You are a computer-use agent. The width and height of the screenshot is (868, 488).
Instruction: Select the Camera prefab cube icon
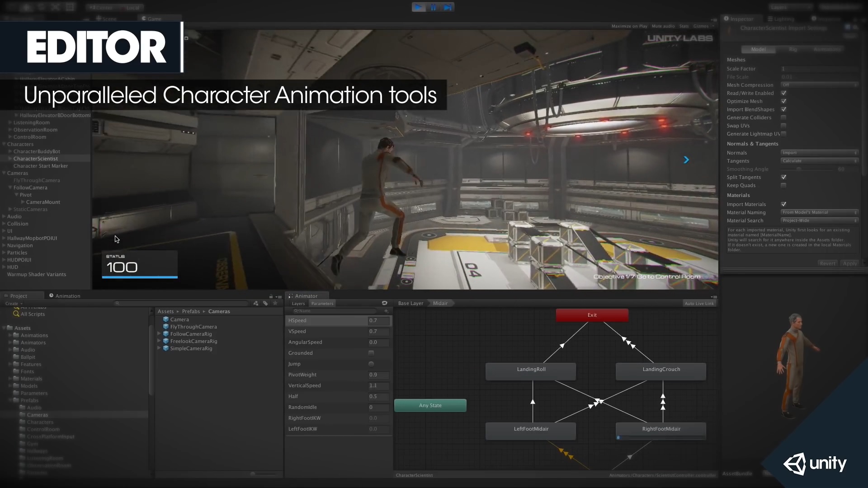click(166, 319)
